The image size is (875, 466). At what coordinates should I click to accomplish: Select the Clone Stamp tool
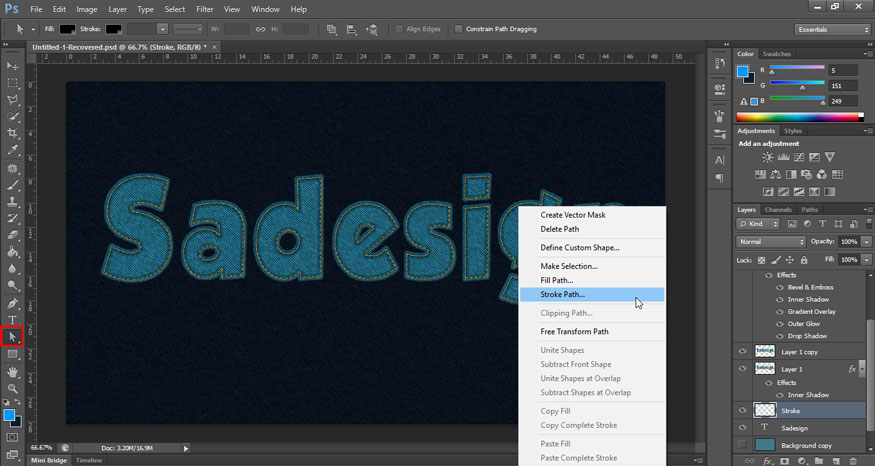(x=12, y=201)
